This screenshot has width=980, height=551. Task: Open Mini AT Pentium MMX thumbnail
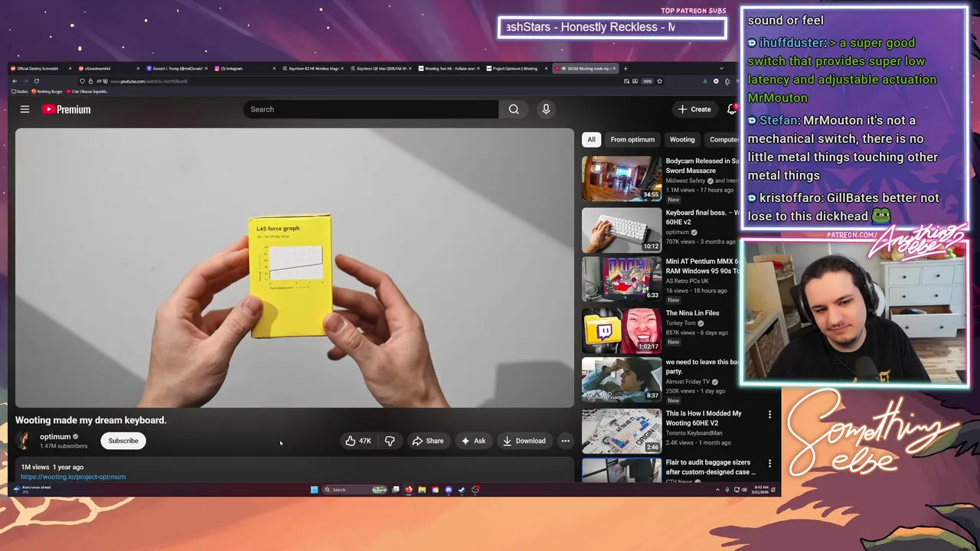622,279
